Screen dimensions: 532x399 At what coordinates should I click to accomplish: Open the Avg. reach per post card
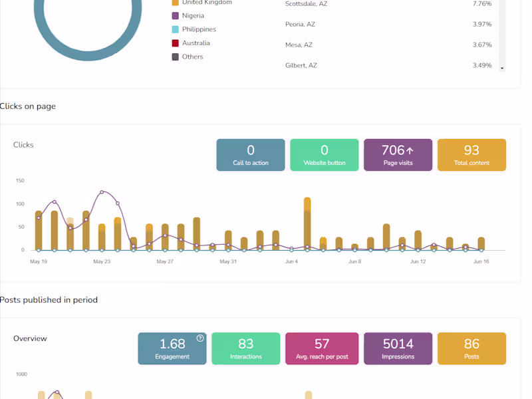click(x=322, y=348)
